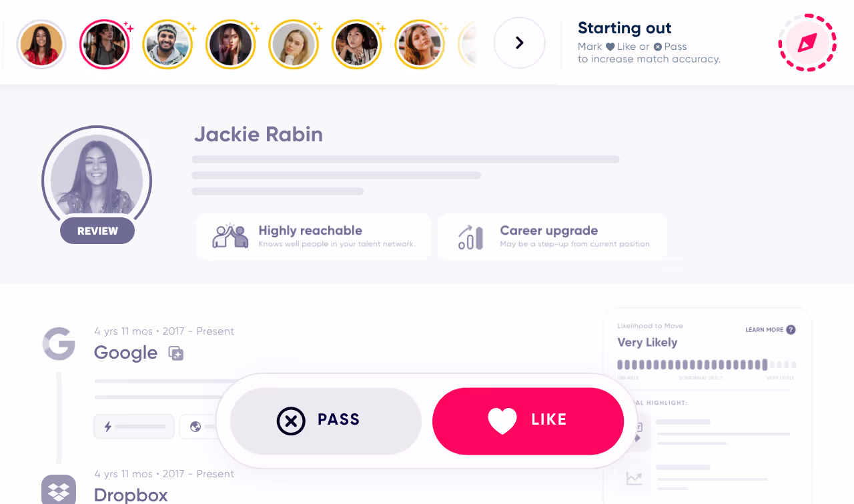Screen dimensions: 854x504
Task: Click the lightning bolt tag under Google
Action: (134, 427)
